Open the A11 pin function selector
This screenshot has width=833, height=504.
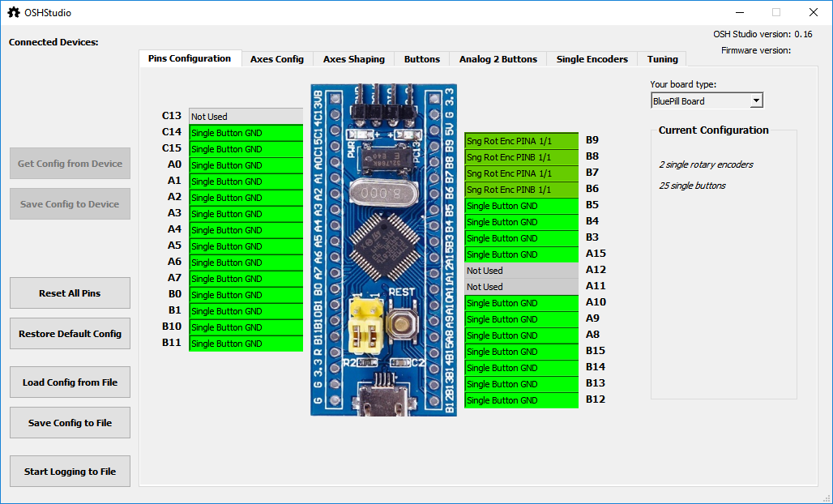pos(521,287)
